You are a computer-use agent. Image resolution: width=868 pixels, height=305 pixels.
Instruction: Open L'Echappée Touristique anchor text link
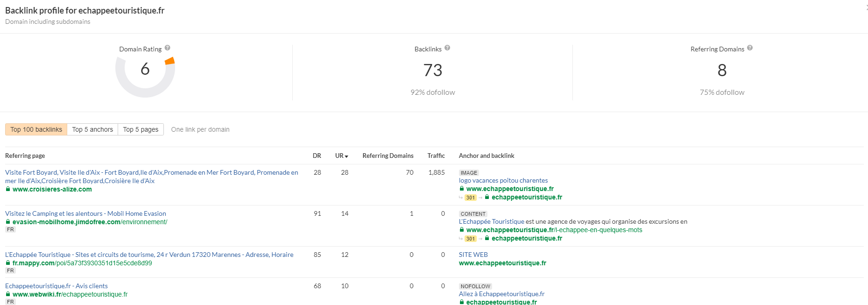click(x=492, y=221)
